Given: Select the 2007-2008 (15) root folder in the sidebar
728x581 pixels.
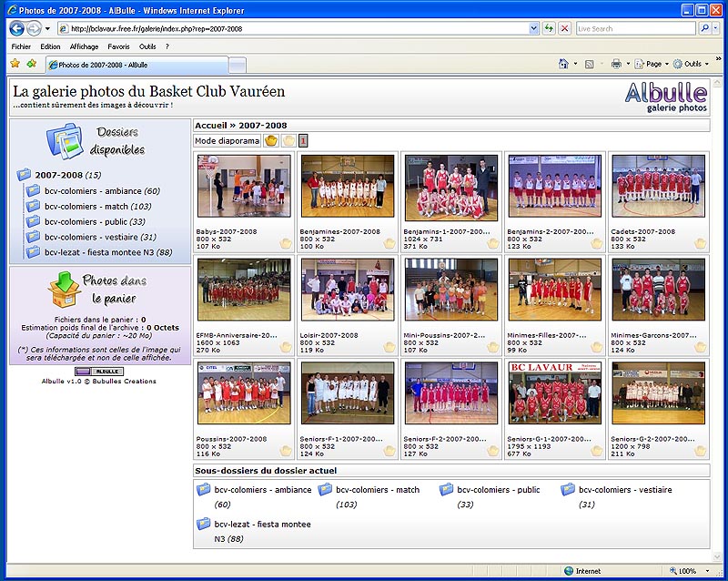Looking at the screenshot, I should pos(67,175).
